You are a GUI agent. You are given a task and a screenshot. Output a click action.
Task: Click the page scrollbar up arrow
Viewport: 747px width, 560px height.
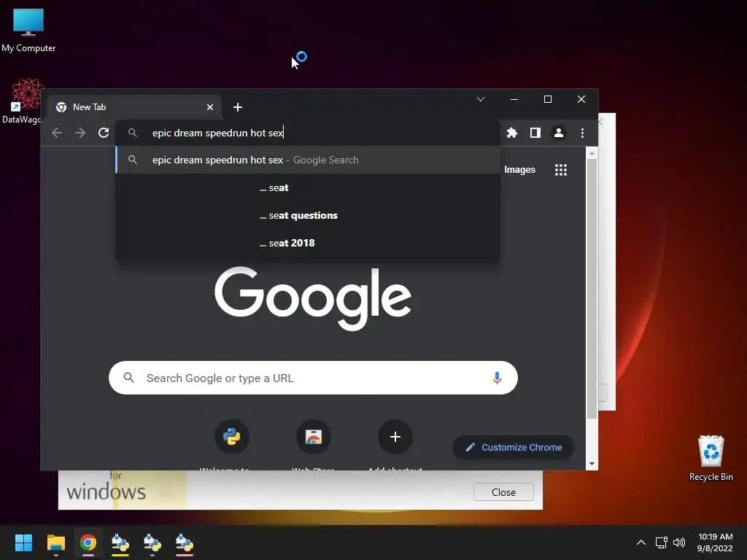592,153
